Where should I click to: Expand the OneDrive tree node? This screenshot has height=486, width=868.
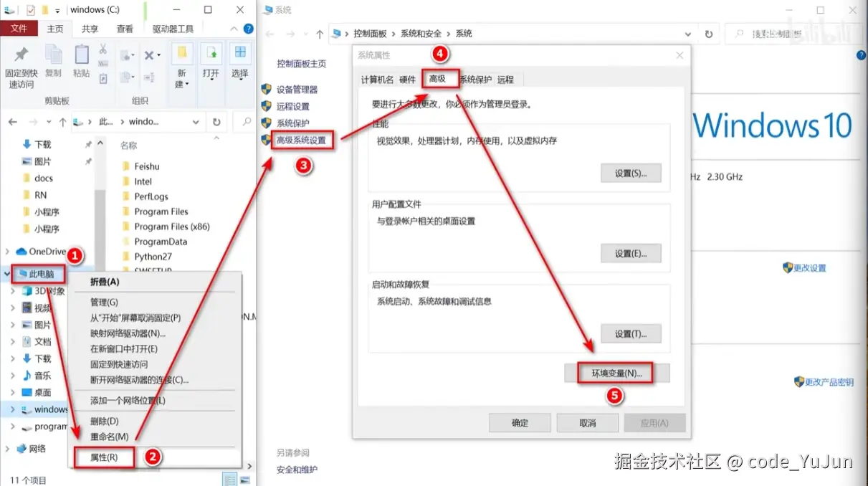point(8,252)
